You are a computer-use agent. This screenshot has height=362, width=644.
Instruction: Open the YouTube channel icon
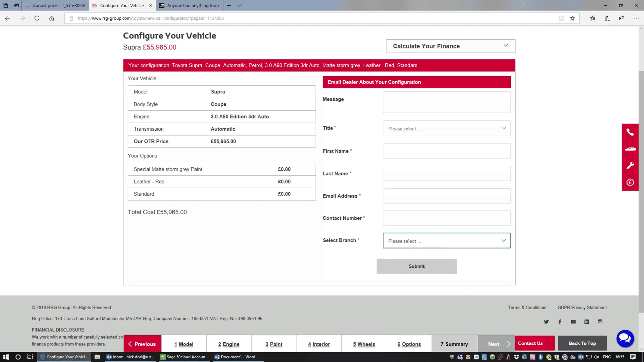point(573,322)
